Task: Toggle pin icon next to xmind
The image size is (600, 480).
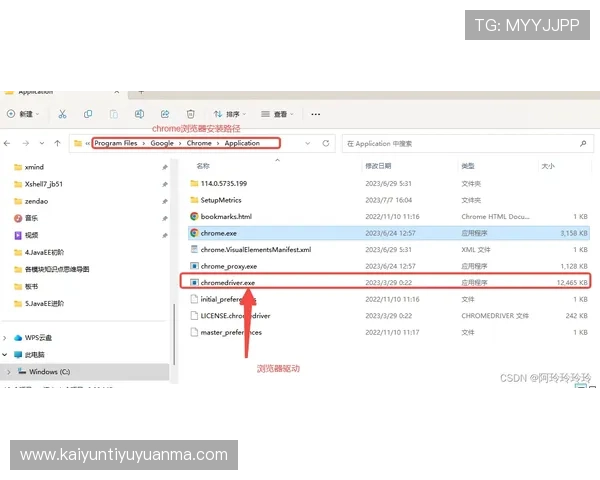Action: pyautogui.click(x=165, y=167)
